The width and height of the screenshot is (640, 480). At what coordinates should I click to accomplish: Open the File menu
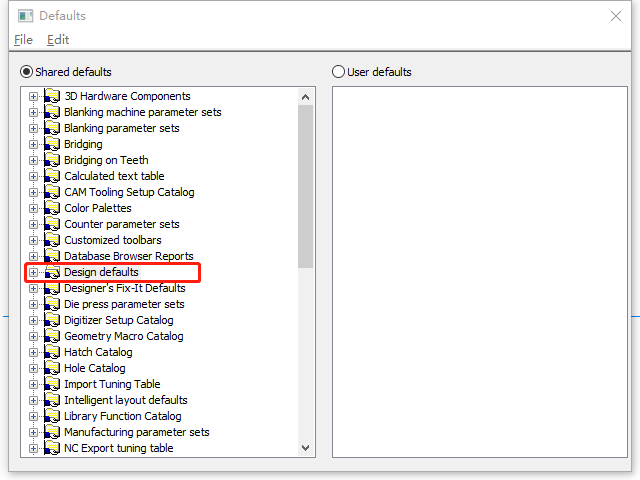point(23,40)
